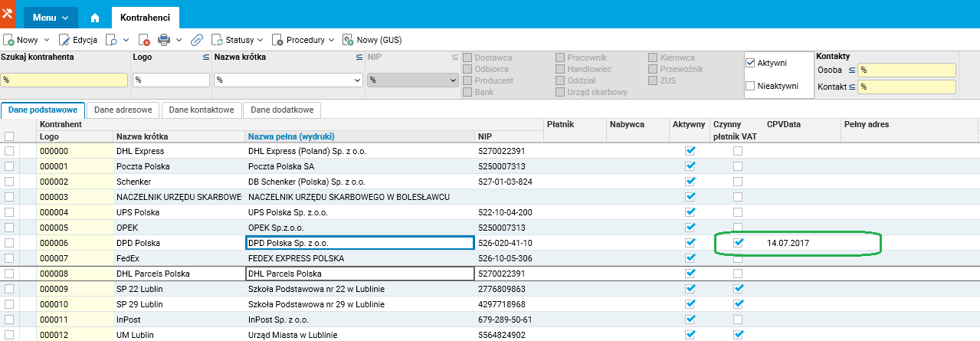Toggle the Pracownik checkbox

pyautogui.click(x=560, y=57)
